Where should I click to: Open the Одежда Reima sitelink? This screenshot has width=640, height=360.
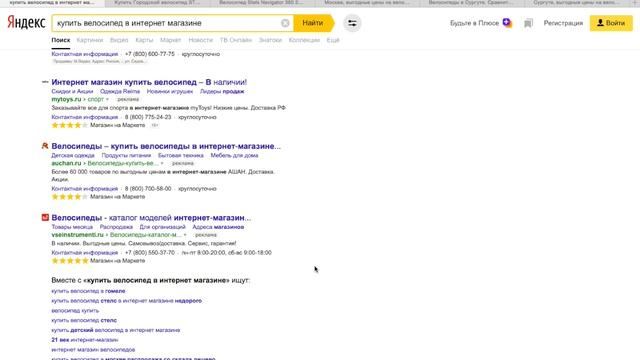tap(120, 91)
